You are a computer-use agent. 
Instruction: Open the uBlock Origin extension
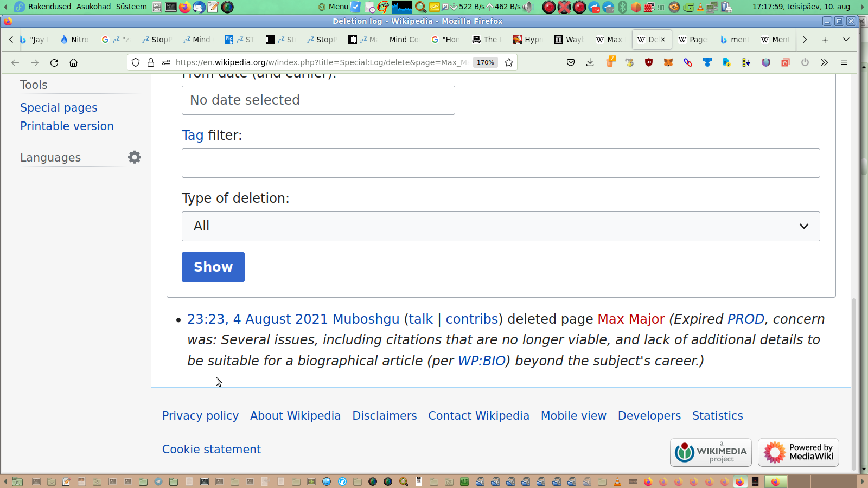point(649,62)
